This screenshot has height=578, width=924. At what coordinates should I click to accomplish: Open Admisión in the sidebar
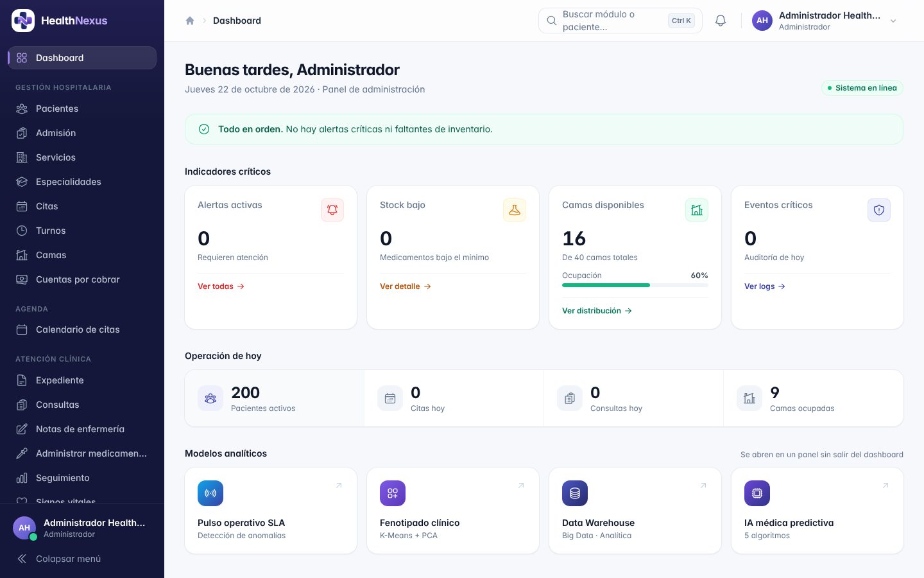coord(82,133)
